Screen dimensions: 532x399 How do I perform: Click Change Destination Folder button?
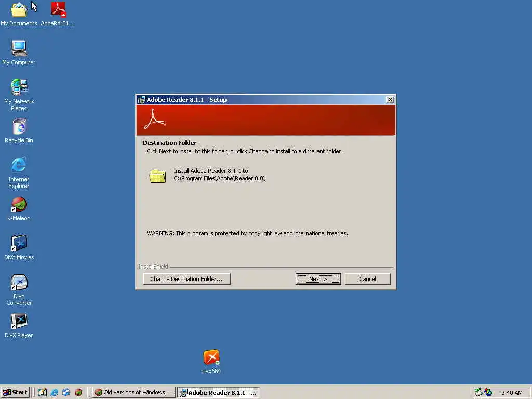[187, 279]
